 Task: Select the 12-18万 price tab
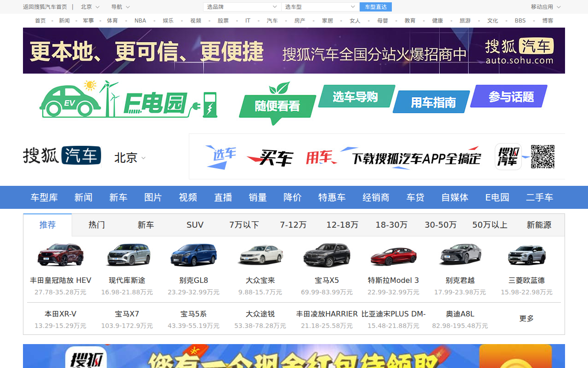point(342,225)
